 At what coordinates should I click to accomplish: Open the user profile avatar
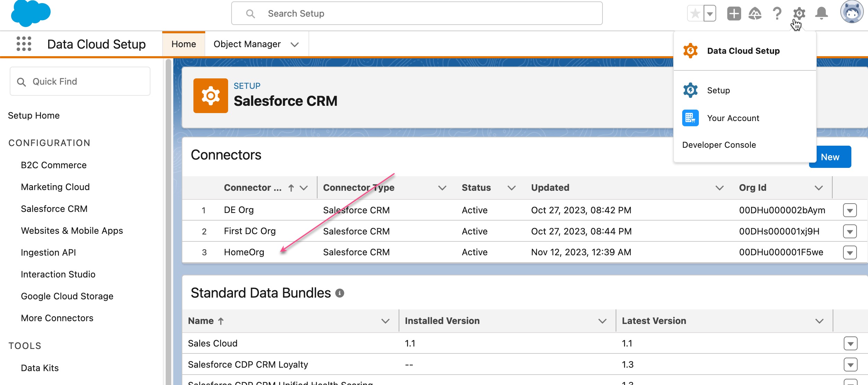[852, 12]
